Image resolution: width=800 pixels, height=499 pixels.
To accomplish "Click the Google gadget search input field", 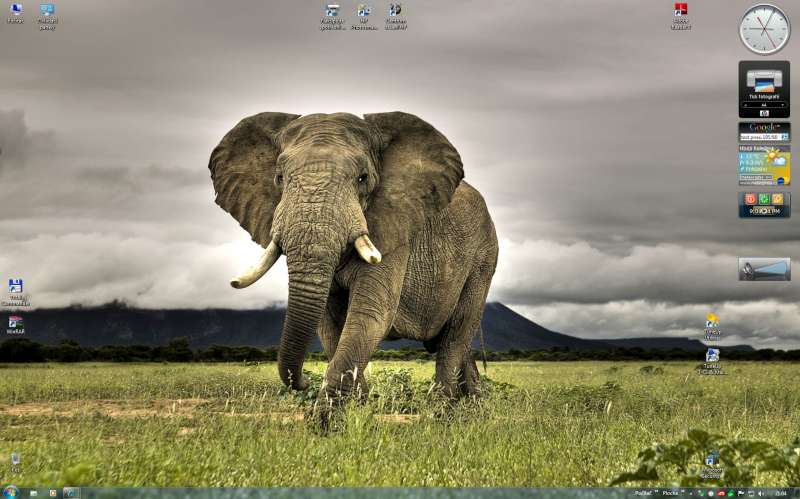I will pyautogui.click(x=759, y=137).
